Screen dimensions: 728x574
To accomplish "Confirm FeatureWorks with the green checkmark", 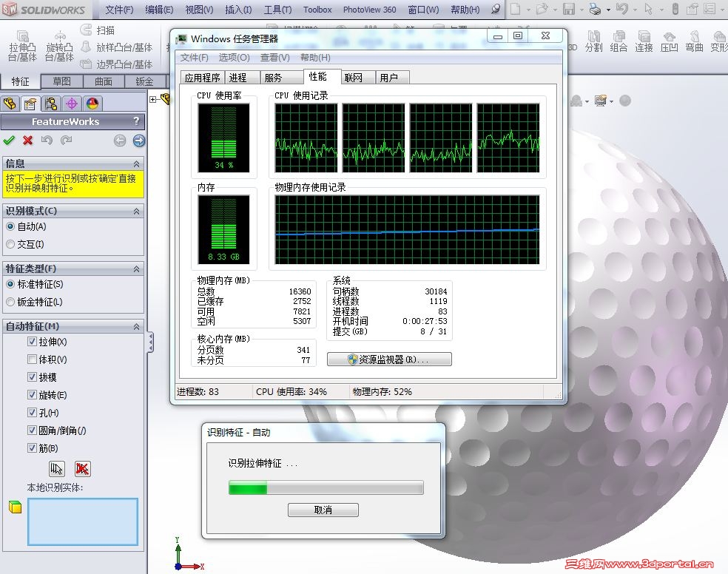I will coord(9,140).
